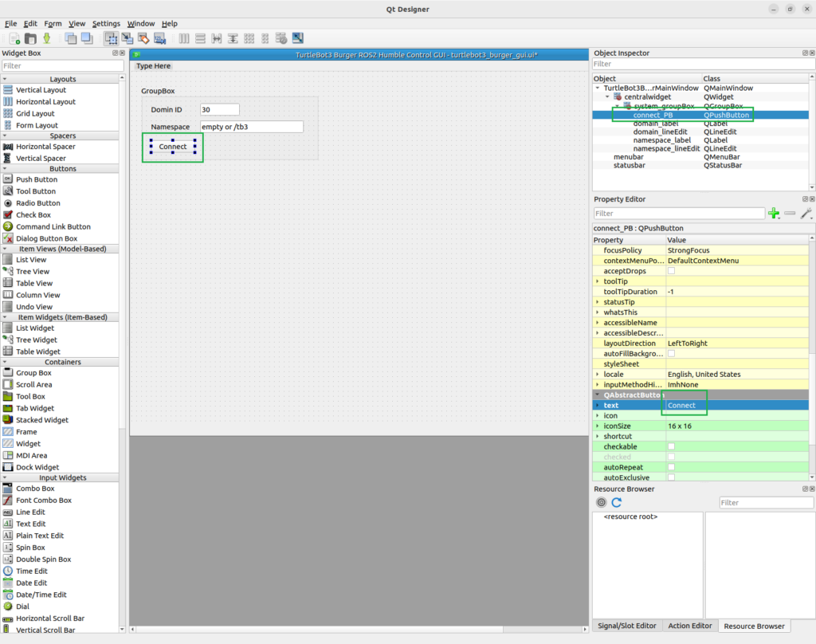Select the Edit Buddies mode icon
Image resolution: width=816 pixels, height=644 pixels.
[x=143, y=38]
